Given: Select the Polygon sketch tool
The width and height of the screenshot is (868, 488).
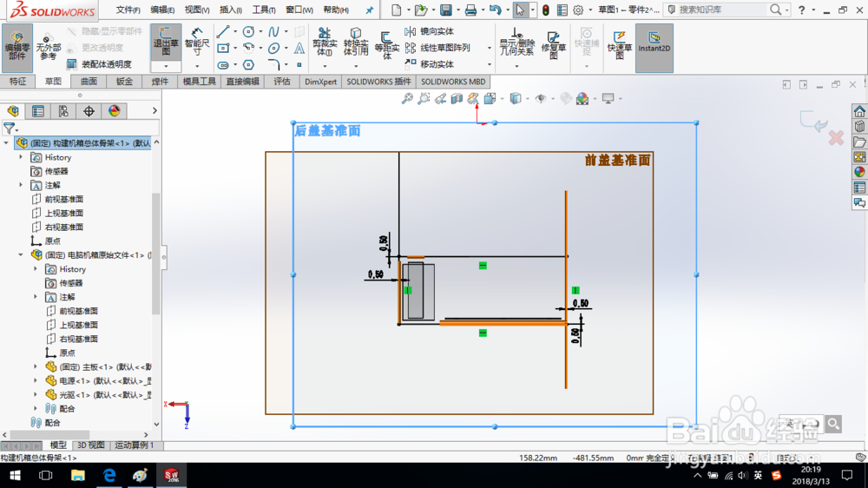Looking at the screenshot, I should coord(248,65).
